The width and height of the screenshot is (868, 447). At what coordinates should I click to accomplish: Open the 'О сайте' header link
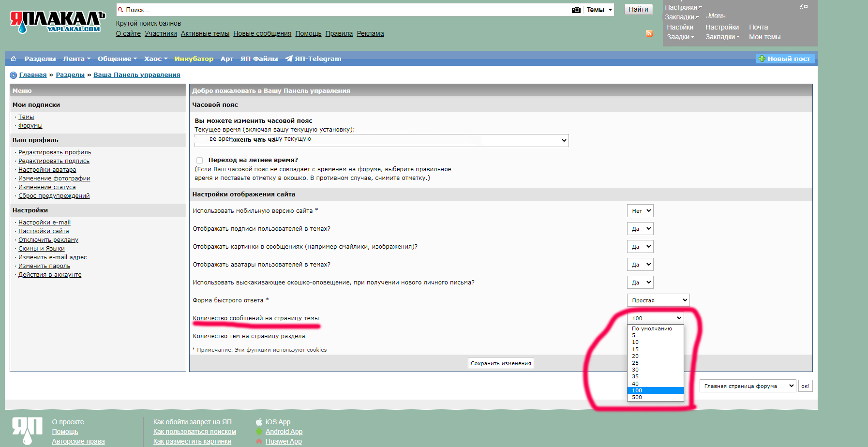tap(128, 33)
